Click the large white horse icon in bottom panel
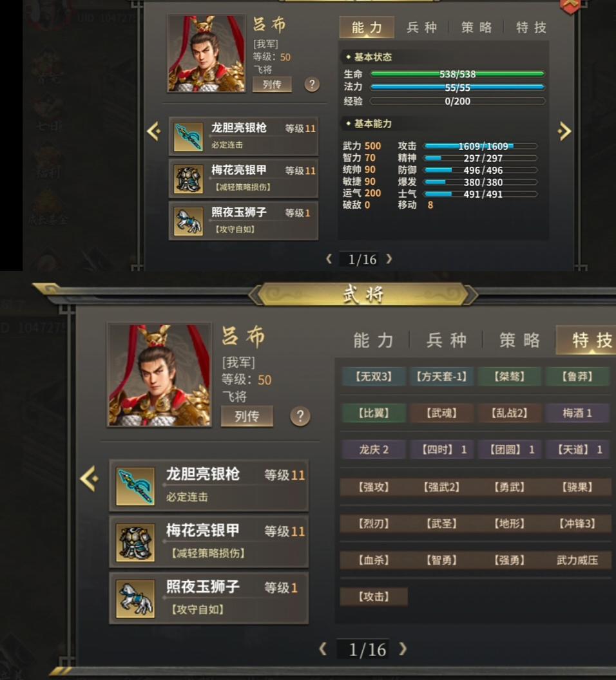 click(x=135, y=599)
